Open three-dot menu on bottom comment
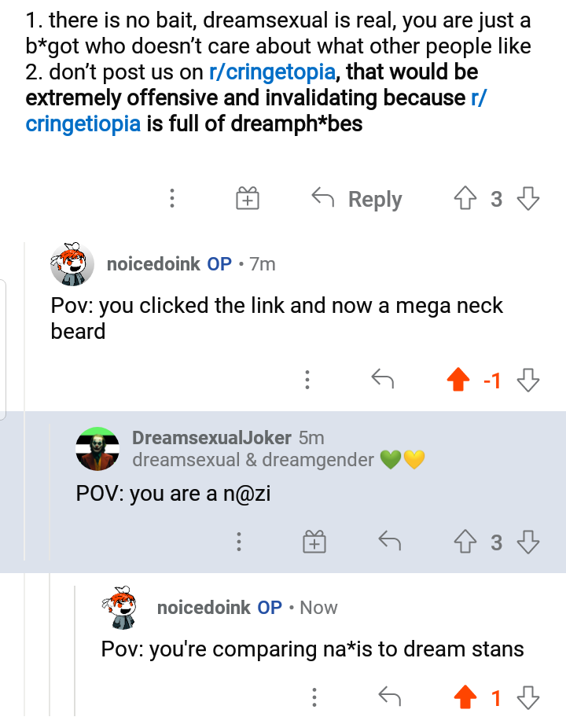Image resolution: width=566 pixels, height=728 pixels. (x=314, y=697)
